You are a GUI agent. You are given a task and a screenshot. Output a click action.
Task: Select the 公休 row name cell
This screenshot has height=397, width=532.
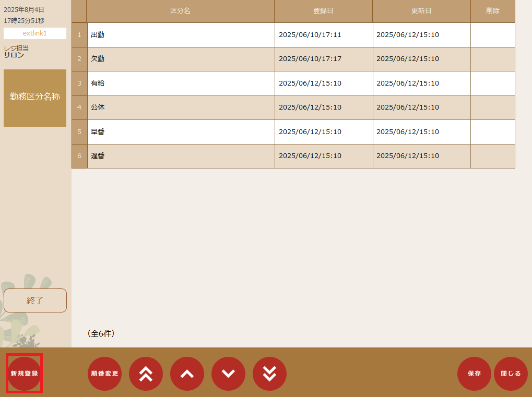pos(181,107)
